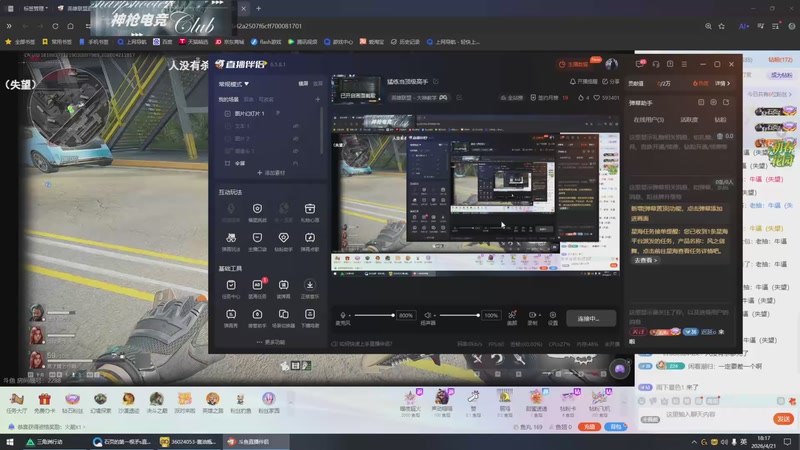This screenshot has width=800, height=450.
Task: Click the scenes list scrollbar
Action: 321,131
